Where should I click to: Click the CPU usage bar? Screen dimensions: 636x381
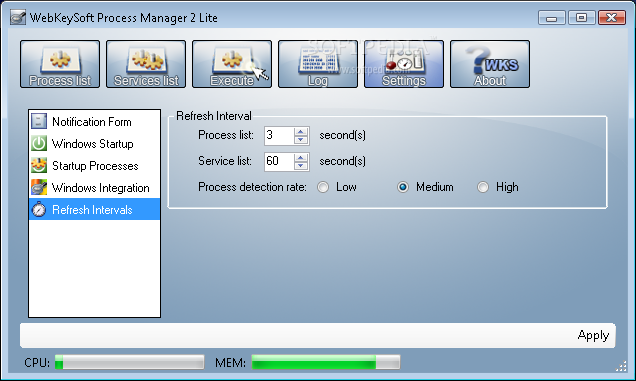[x=129, y=362]
